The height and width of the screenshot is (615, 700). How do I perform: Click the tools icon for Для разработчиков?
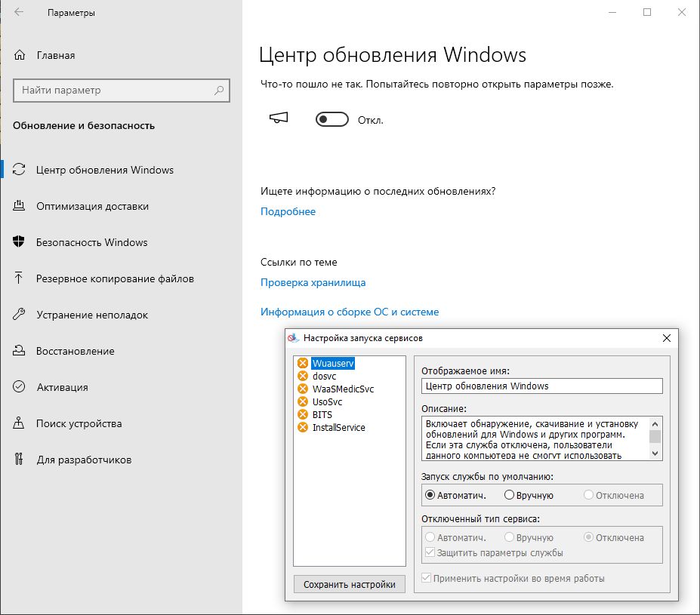pyautogui.click(x=19, y=459)
